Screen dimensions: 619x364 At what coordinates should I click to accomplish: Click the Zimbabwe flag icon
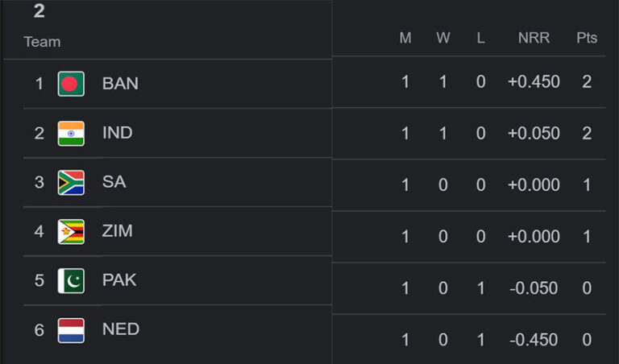point(71,231)
